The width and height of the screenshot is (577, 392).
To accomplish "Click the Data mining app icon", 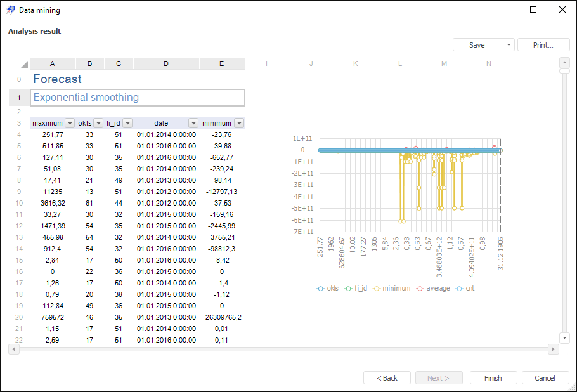I will [x=10, y=10].
